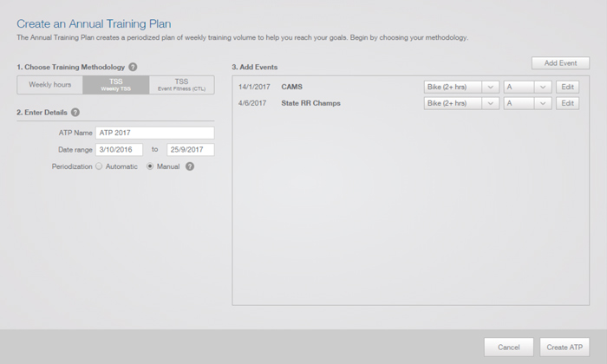The width and height of the screenshot is (607, 364).
Task: Open event type dropdown for State RR Champs
Action: coord(461,103)
